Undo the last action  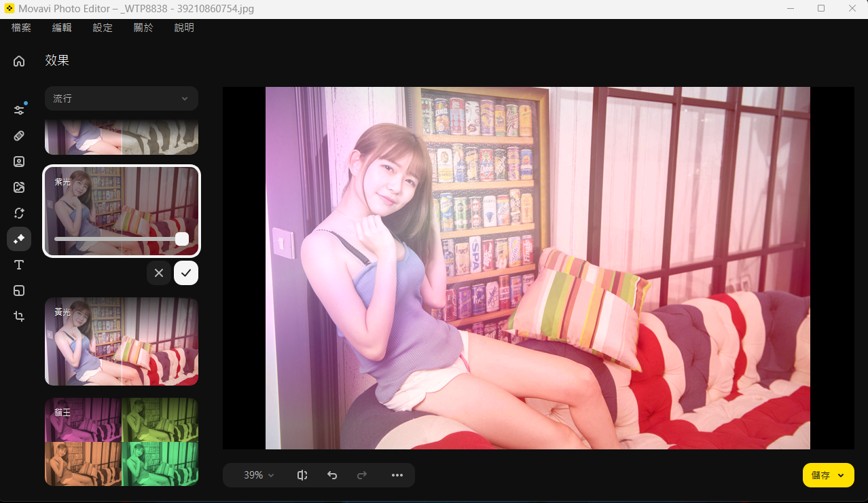point(332,475)
